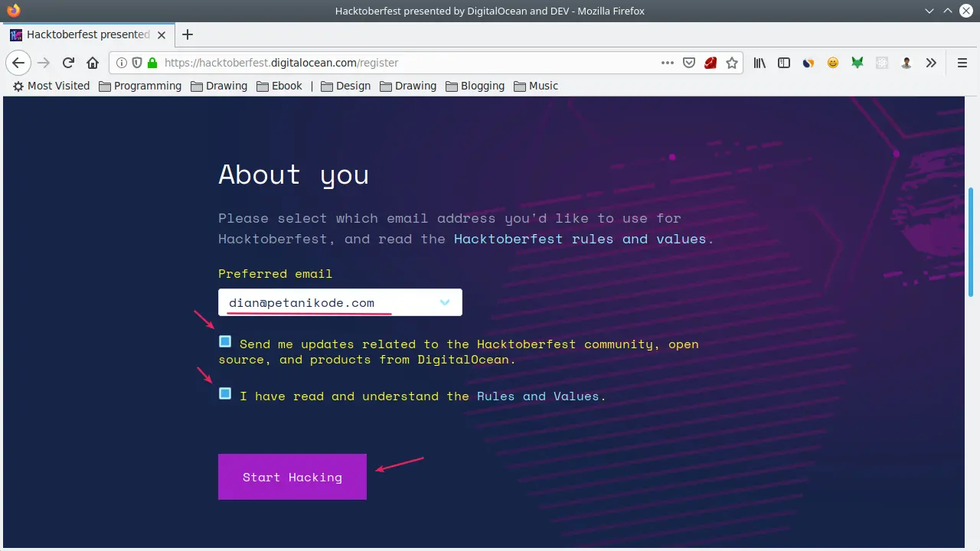Toggle Send me updates checkbox
The width and height of the screenshot is (980, 551).
(225, 341)
